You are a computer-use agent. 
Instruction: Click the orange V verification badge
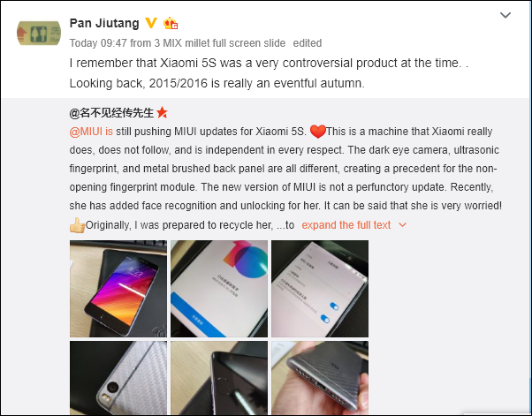151,23
